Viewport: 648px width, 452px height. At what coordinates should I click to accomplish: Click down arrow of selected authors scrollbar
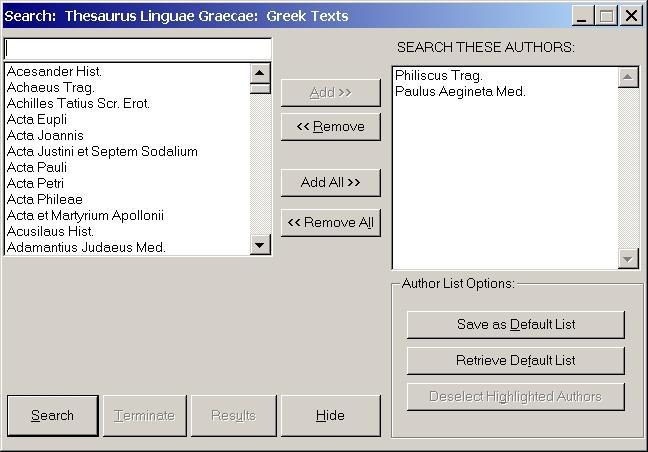tap(628, 259)
